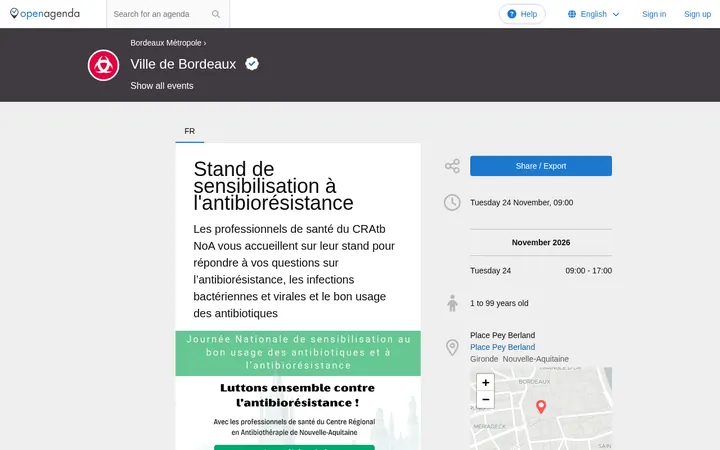Image resolution: width=720 pixels, height=450 pixels.
Task: Open the Place Pey Berland link
Action: pyautogui.click(x=502, y=347)
